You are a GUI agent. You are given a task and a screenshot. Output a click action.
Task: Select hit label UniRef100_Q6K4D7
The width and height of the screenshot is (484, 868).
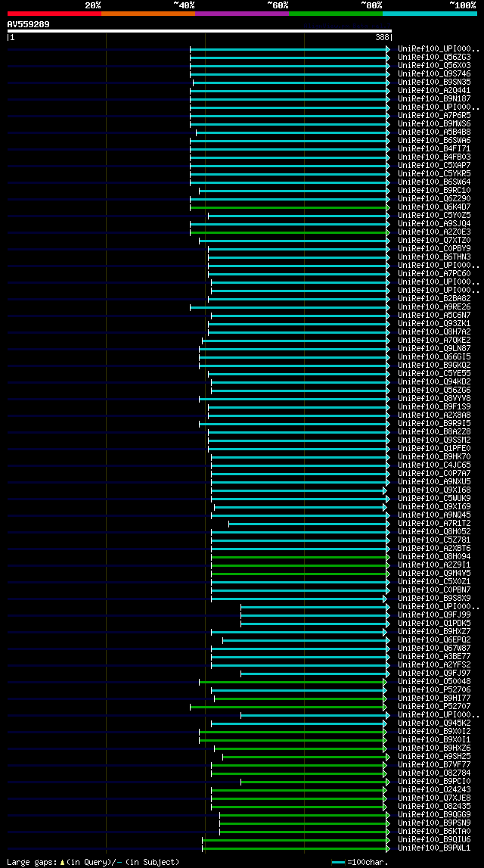[434, 207]
